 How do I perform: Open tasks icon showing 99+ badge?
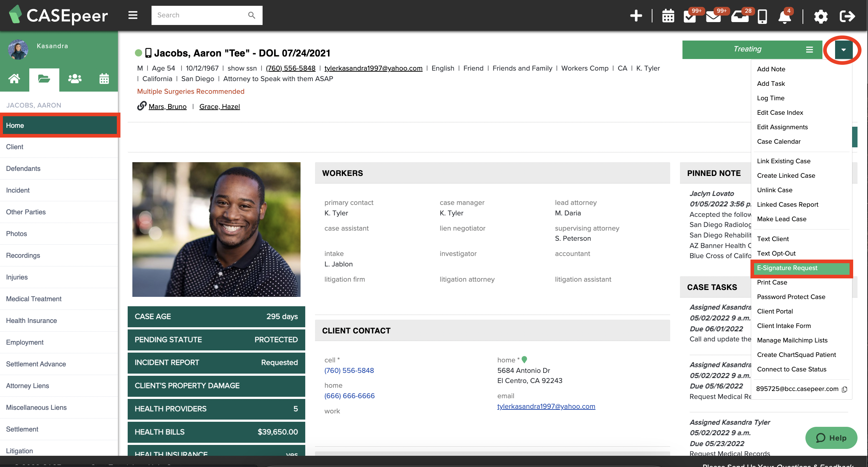coord(690,17)
